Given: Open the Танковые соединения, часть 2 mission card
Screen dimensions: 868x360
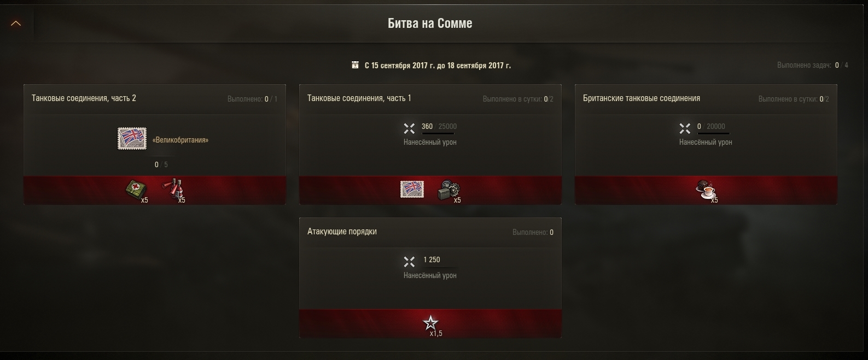Looking at the screenshot, I should 155,144.
